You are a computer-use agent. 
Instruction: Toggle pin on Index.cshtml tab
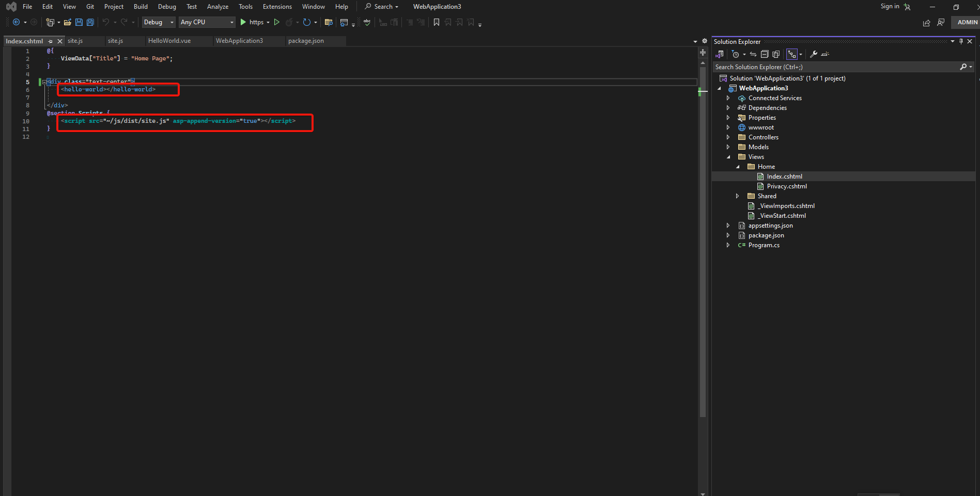tap(50, 41)
